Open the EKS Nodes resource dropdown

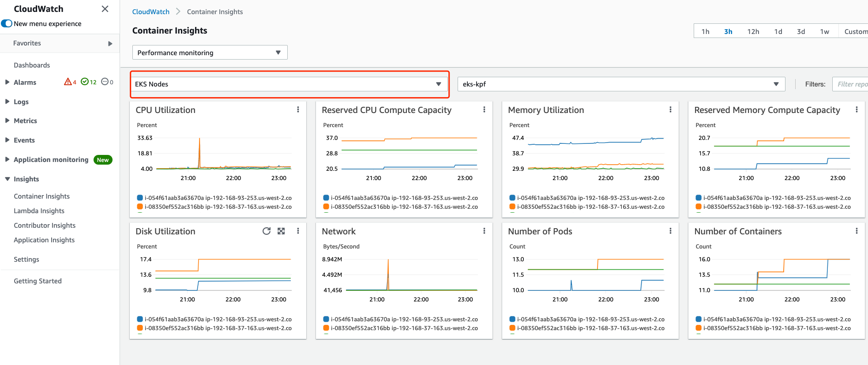pos(289,84)
